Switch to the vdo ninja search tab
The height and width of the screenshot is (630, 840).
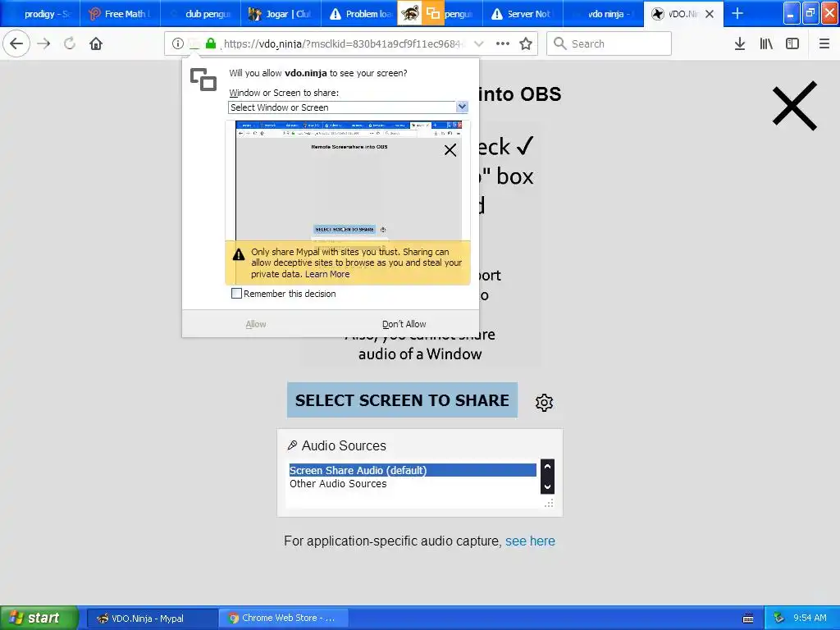pyautogui.click(x=603, y=14)
